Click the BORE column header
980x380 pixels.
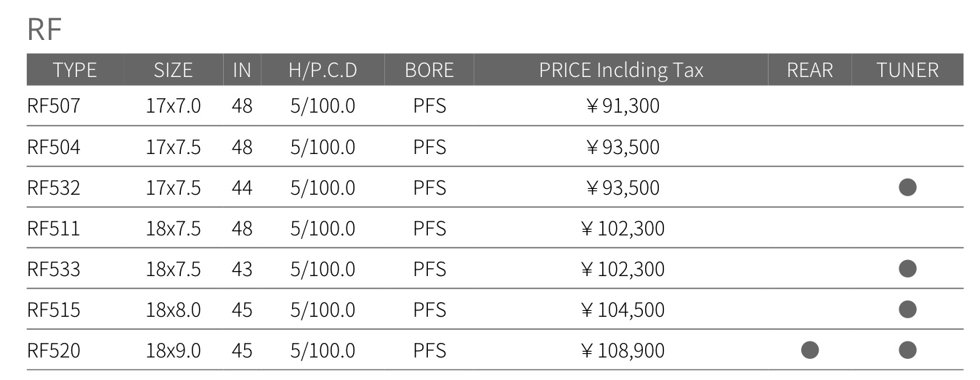coord(429,70)
